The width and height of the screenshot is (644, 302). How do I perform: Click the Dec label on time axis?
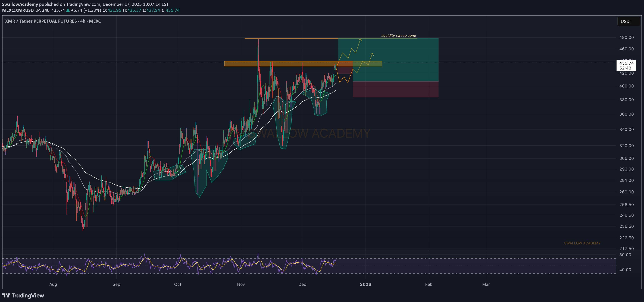pyautogui.click(x=302, y=284)
